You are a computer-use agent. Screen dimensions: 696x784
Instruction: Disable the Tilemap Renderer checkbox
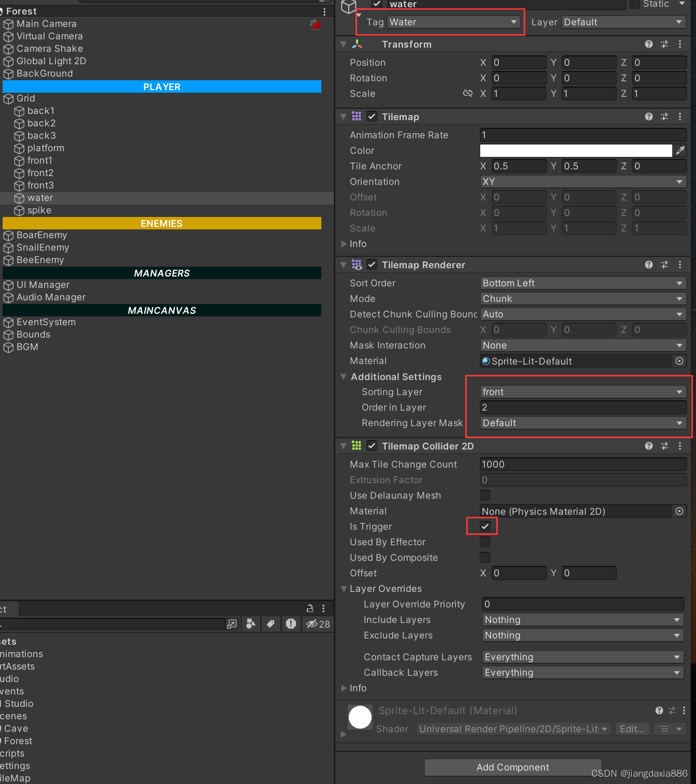coord(372,265)
